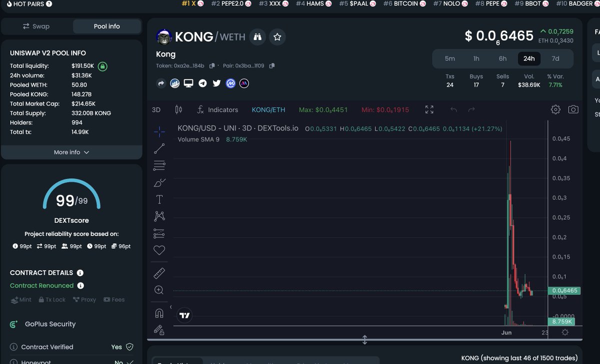Open the project website monitor icon
600x364 pixels.
(x=188, y=83)
